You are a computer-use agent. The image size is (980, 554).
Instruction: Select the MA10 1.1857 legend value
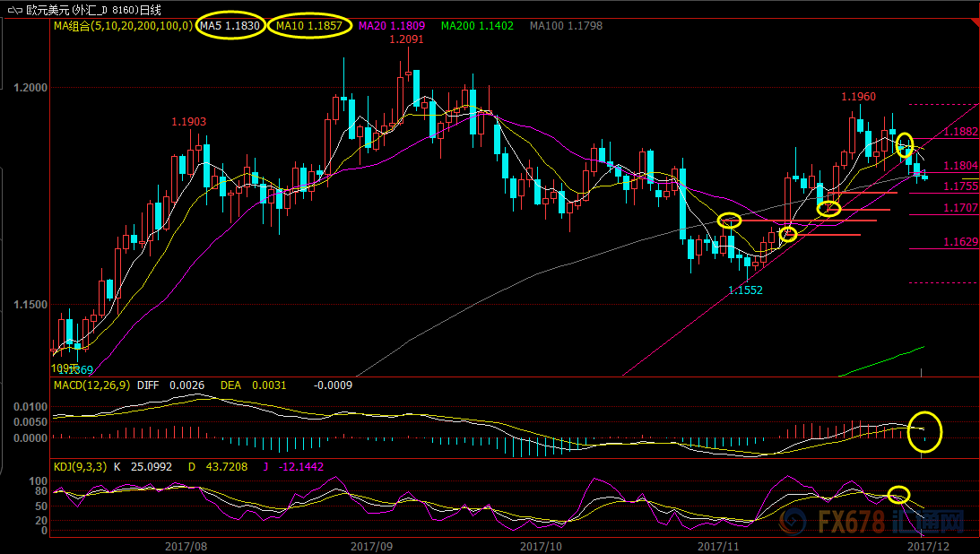coord(309,26)
